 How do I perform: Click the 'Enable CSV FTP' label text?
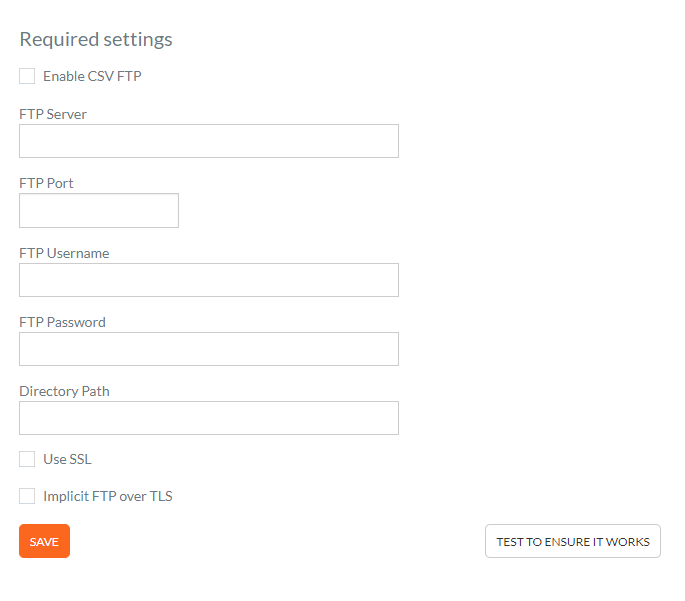coord(92,76)
